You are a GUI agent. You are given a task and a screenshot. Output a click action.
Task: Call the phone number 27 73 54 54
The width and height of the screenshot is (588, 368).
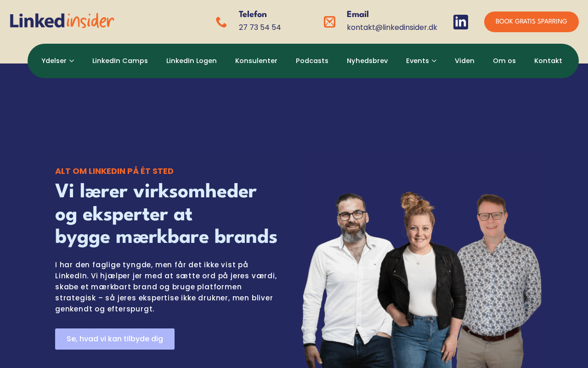[260, 28]
